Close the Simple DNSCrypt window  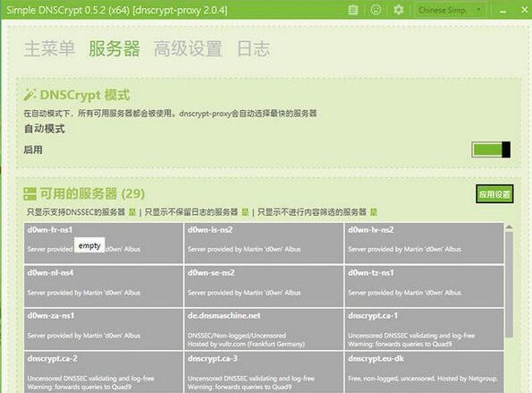point(524,10)
